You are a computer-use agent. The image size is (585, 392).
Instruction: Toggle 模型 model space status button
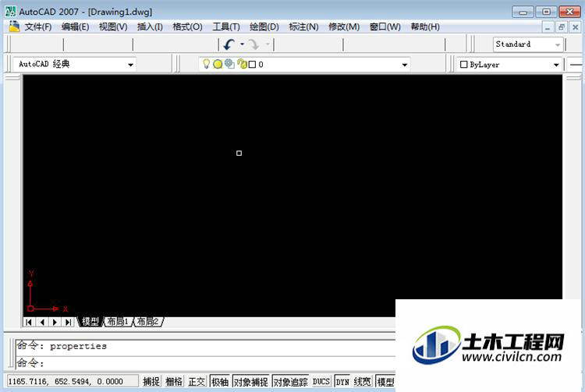(385, 382)
